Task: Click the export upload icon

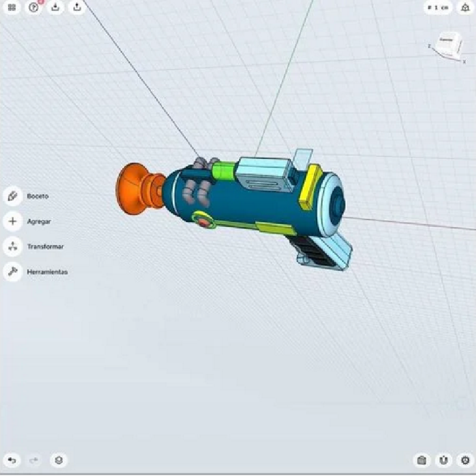Action: [76, 8]
